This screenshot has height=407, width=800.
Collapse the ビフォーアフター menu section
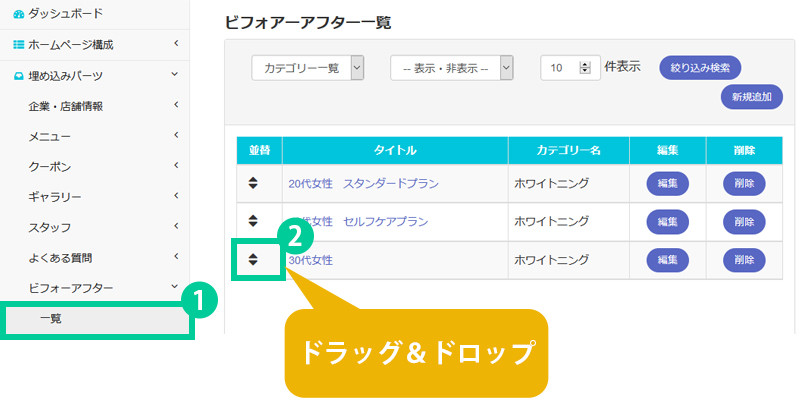(x=175, y=287)
